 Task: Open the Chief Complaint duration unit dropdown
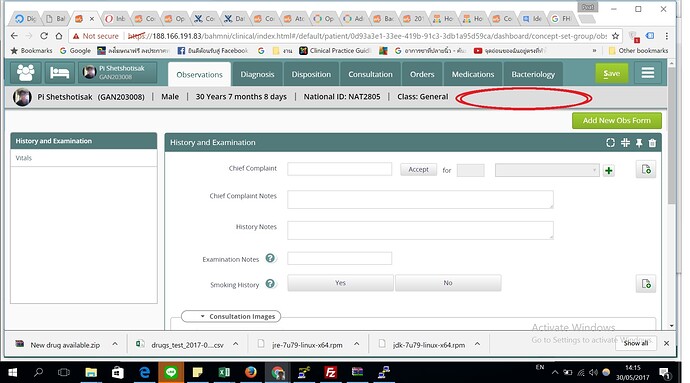(547, 170)
